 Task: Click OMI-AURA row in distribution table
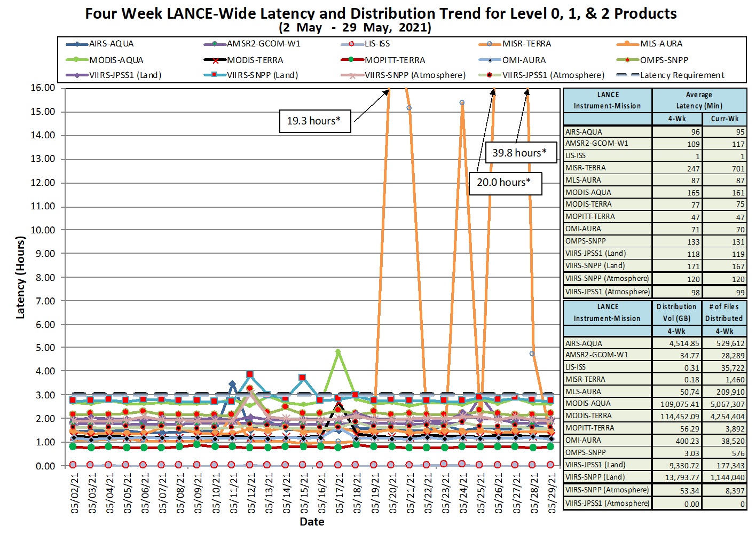pyautogui.click(x=655, y=441)
